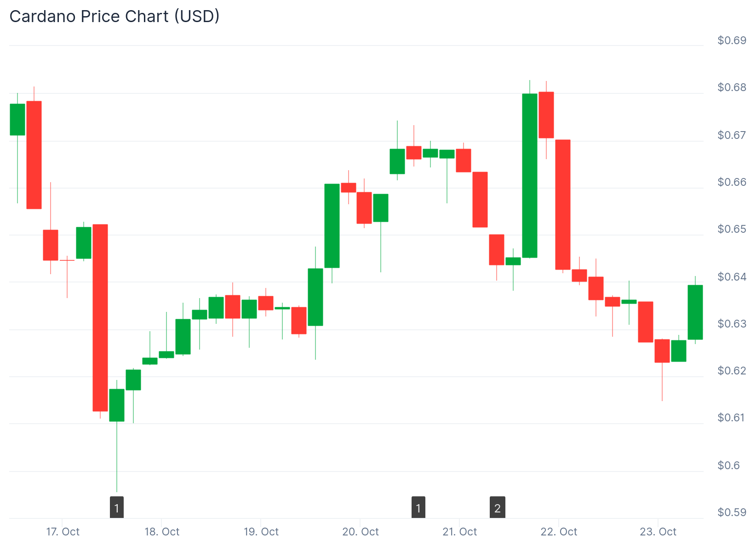Click the first green candle at the left edge
The height and width of the screenshot is (552, 756).
(x=17, y=120)
